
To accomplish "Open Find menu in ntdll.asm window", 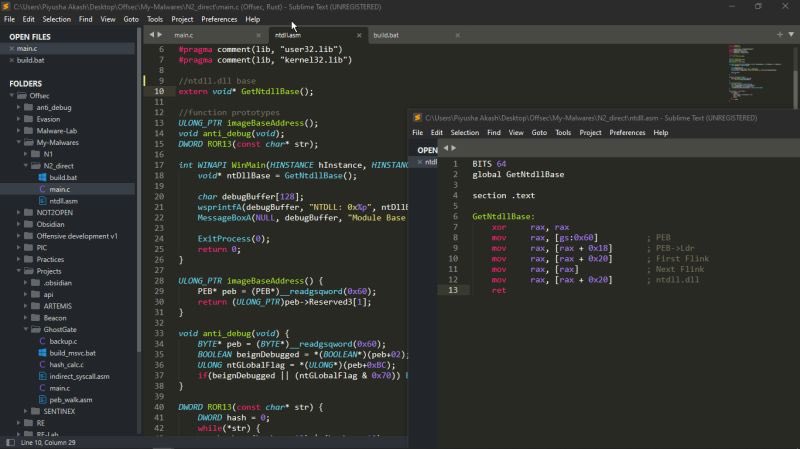I will [x=493, y=133].
